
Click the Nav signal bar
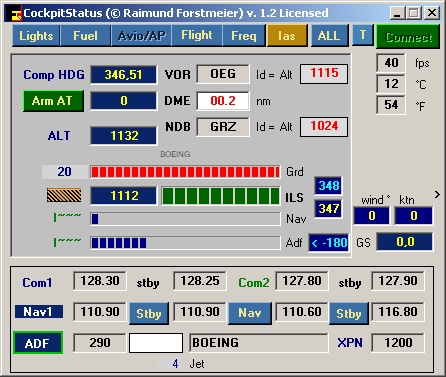(185, 219)
